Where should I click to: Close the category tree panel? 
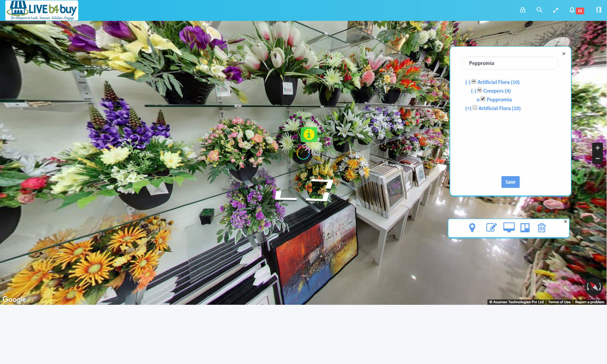tap(564, 54)
